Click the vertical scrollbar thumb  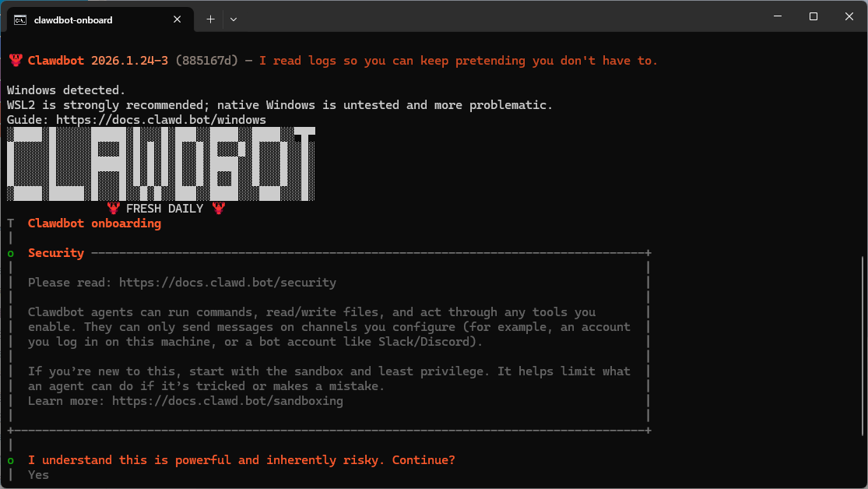(863, 347)
